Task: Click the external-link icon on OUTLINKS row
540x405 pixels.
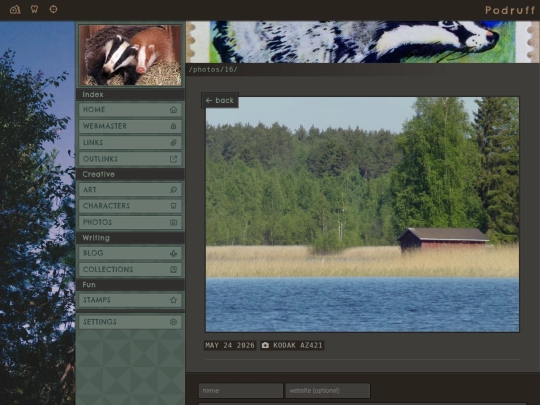Action: [173, 159]
